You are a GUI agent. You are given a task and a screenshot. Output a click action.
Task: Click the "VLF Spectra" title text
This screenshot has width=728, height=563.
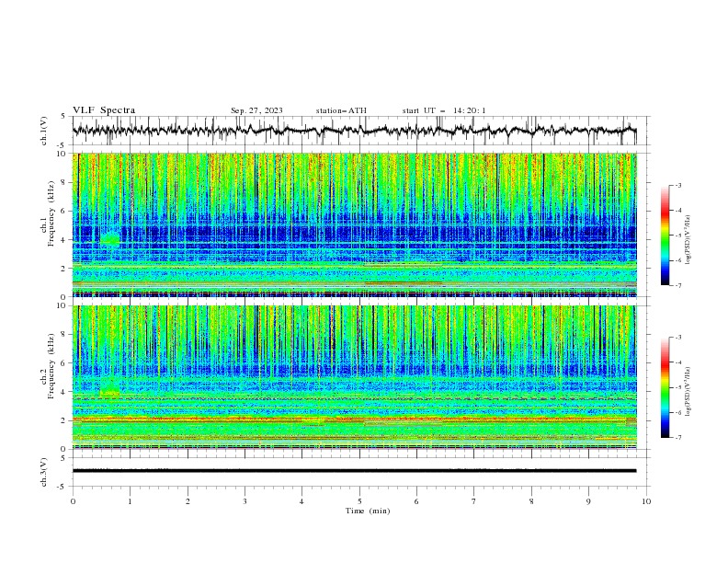[104, 110]
